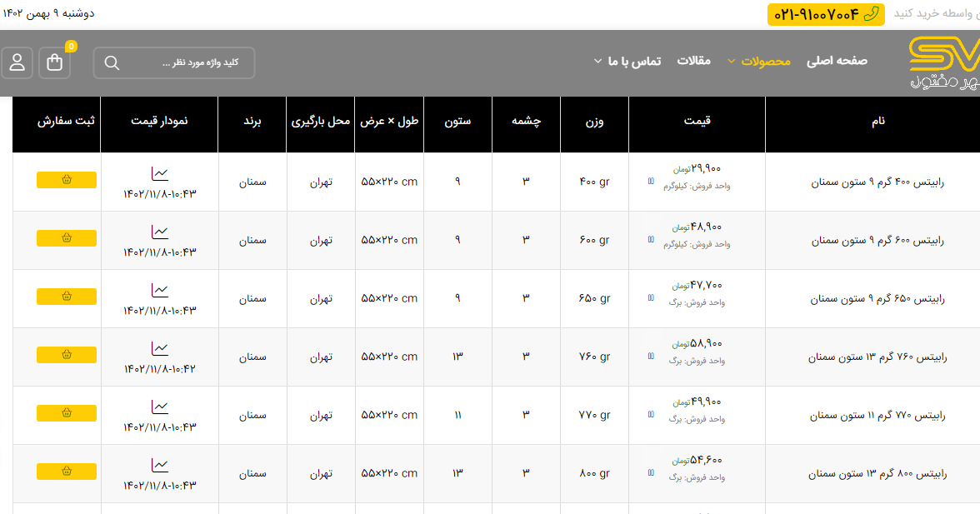980x514 pixels.
Task: Open the user account icon
Action: point(17,62)
